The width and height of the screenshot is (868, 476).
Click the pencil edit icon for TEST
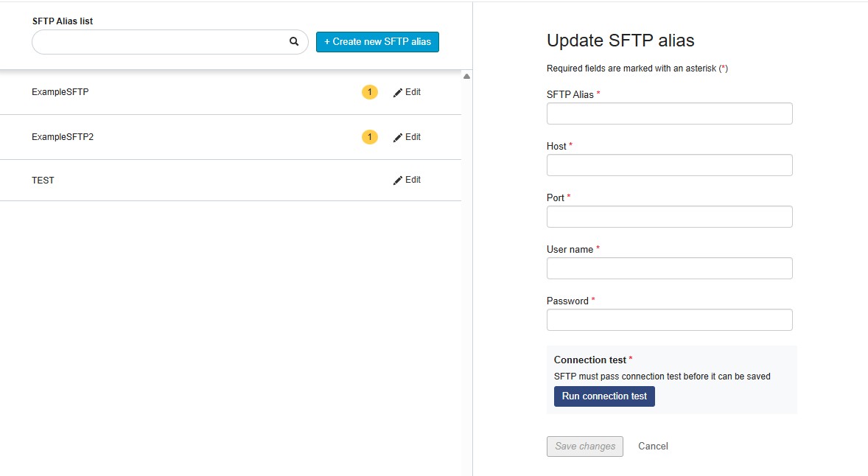point(398,181)
